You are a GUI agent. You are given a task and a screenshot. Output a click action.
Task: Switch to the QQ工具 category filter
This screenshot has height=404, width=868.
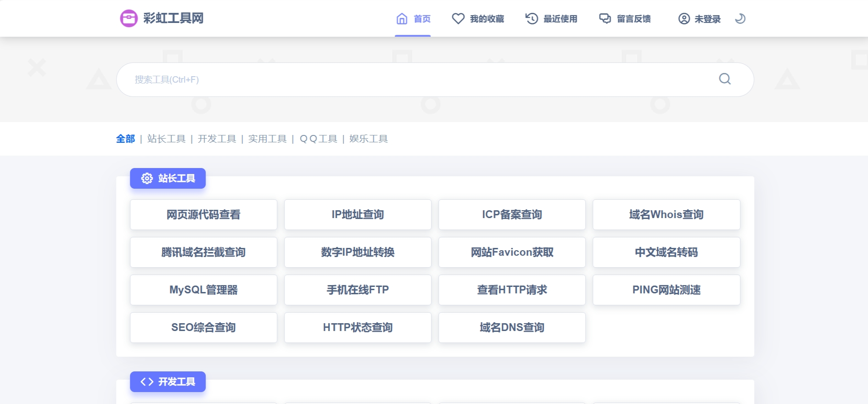pos(318,139)
